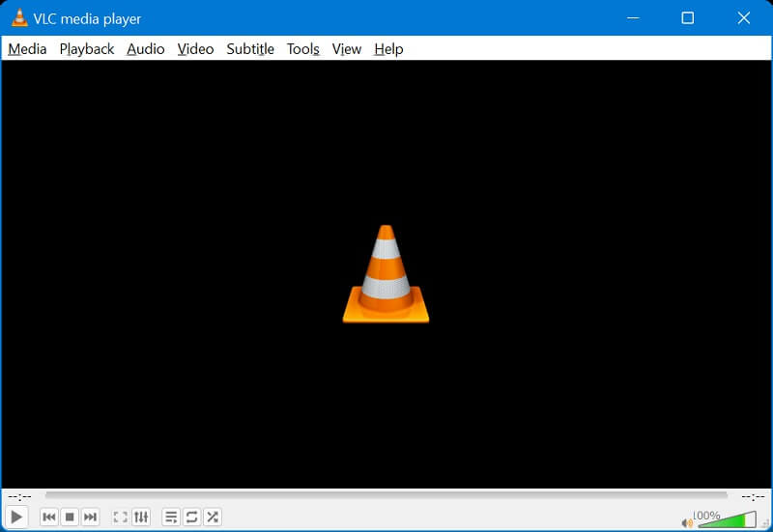Screen dimensions: 773x532
Task: Maximize the VLC window
Action: point(688,18)
